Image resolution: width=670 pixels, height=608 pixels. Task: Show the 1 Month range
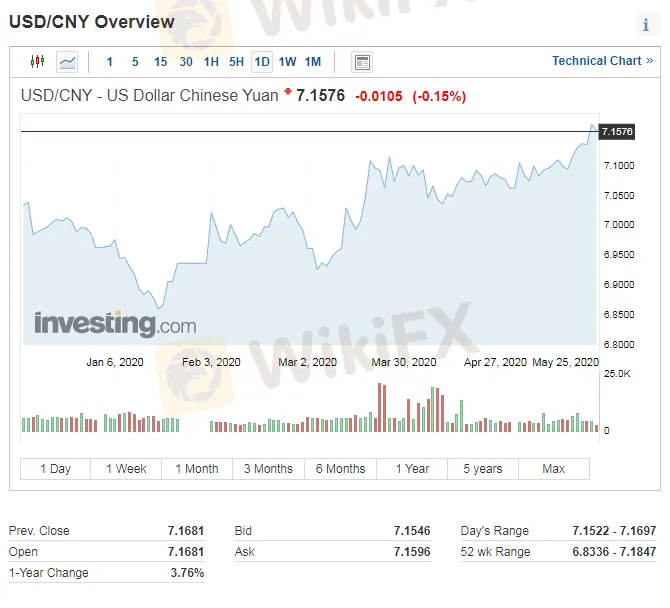197,469
